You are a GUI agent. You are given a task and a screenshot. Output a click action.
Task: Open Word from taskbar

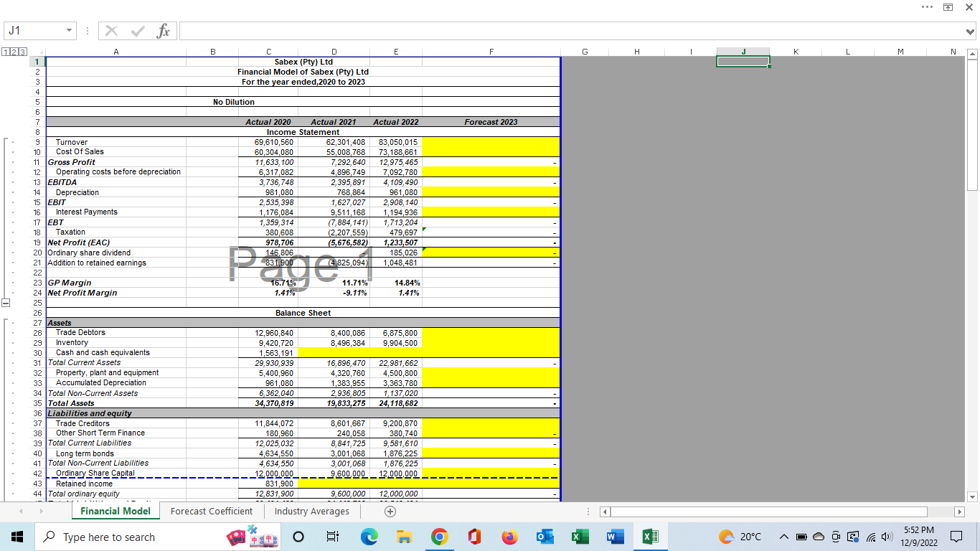615,537
